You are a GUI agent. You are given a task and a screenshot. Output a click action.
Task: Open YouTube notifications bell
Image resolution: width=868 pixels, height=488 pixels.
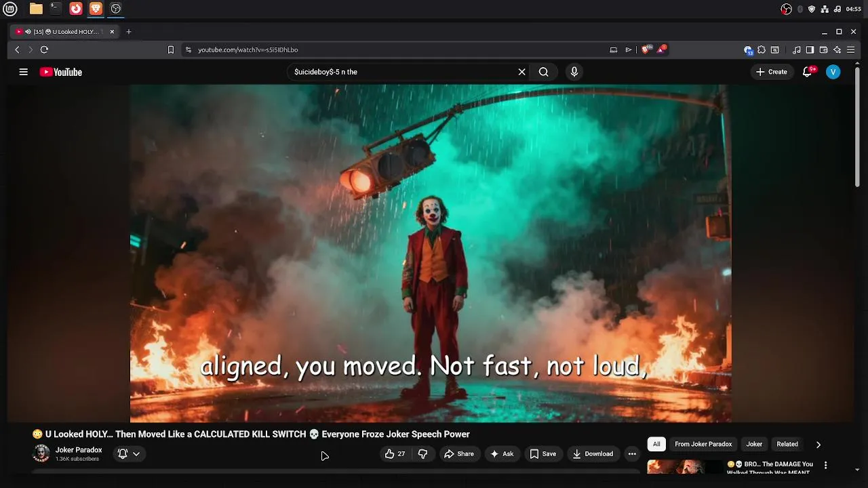[807, 72]
